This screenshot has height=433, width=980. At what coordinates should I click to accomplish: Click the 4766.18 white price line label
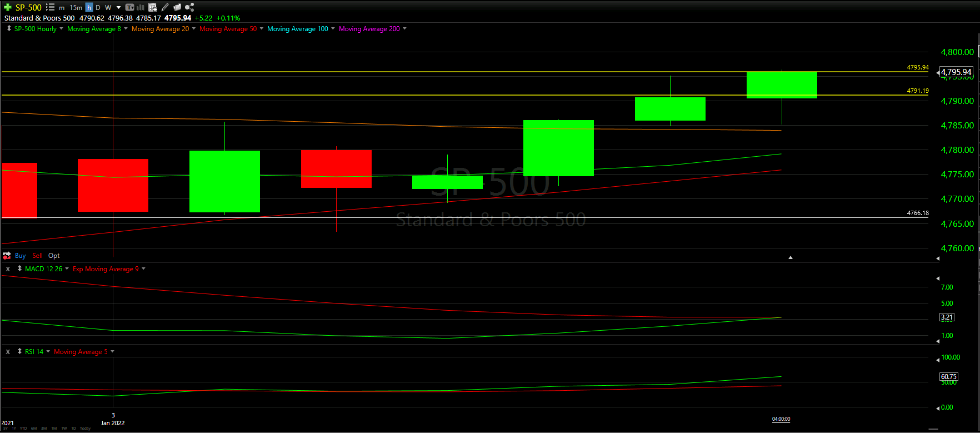pos(917,213)
